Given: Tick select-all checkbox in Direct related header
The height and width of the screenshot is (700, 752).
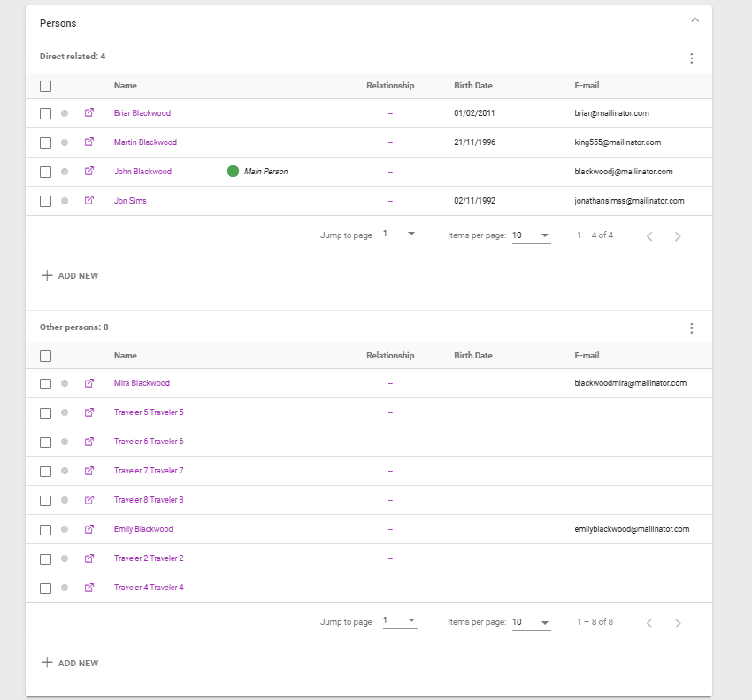Looking at the screenshot, I should coord(46,86).
